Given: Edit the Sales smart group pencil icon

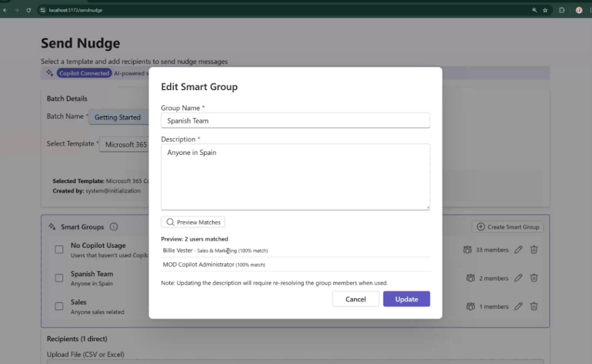Looking at the screenshot, I should 518,306.
